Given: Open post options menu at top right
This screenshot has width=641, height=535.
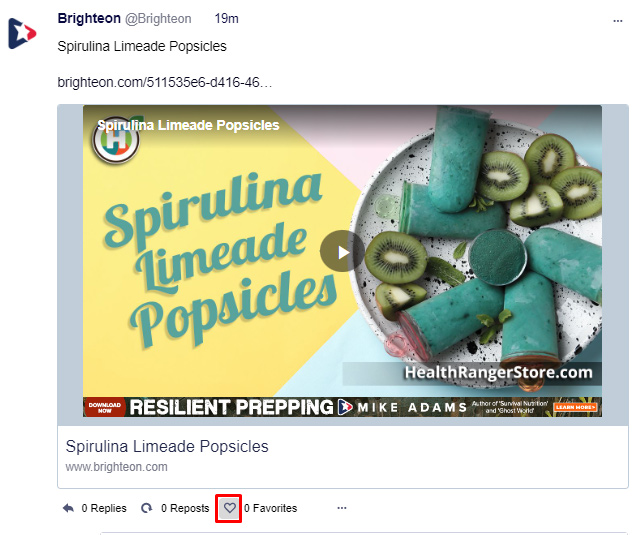Looking at the screenshot, I should [x=618, y=21].
